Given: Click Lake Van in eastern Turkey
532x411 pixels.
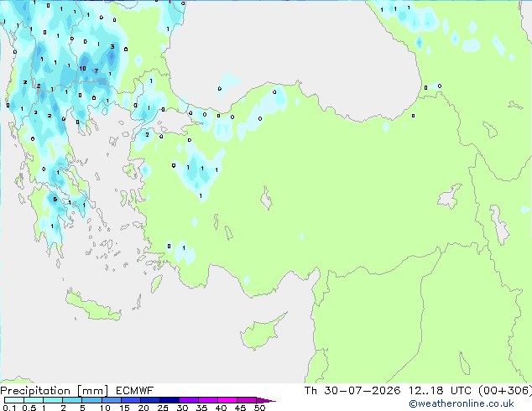Looking at the screenshot, I should tap(450, 196).
